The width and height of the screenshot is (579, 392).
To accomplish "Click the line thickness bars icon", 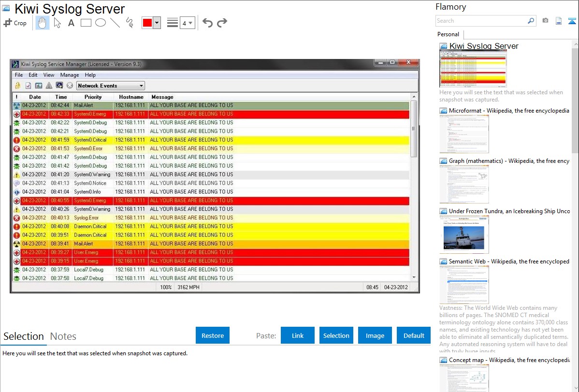I will click(x=173, y=23).
